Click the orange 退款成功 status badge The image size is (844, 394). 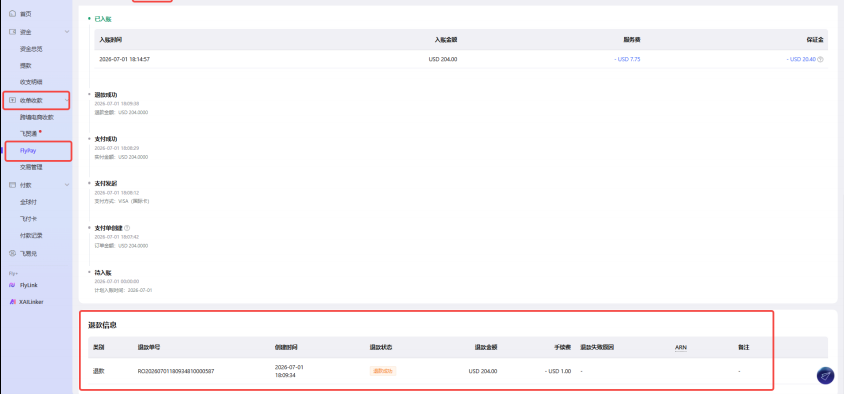click(x=383, y=371)
